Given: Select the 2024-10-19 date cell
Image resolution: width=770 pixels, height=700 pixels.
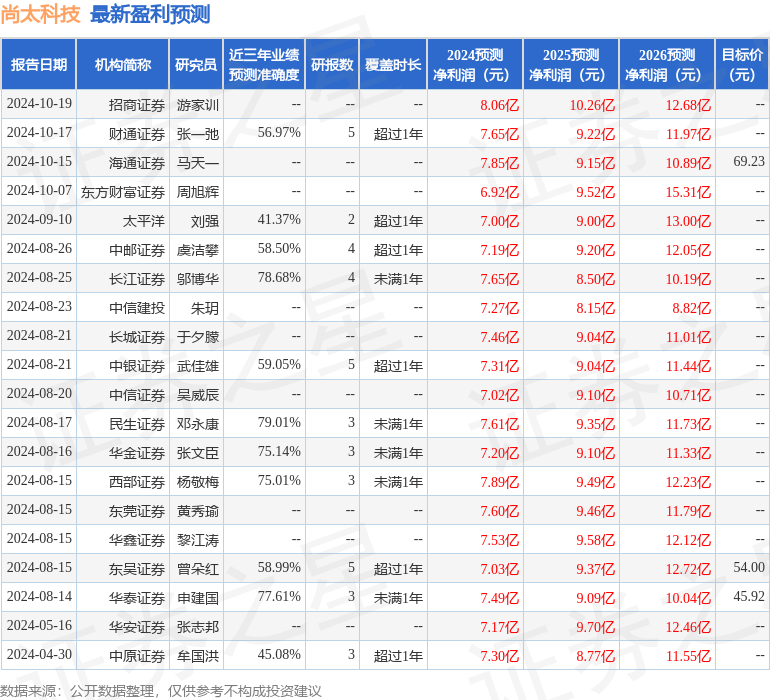Looking at the screenshot, I should 39,104.
